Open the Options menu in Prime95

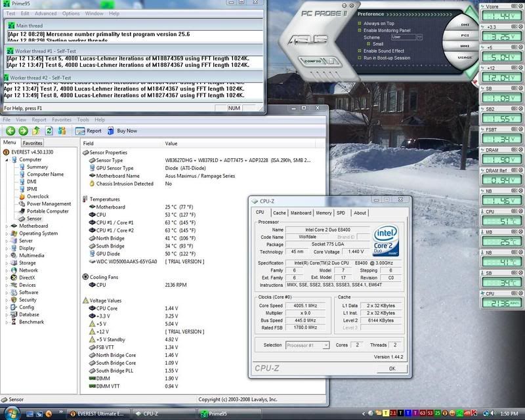(x=71, y=13)
